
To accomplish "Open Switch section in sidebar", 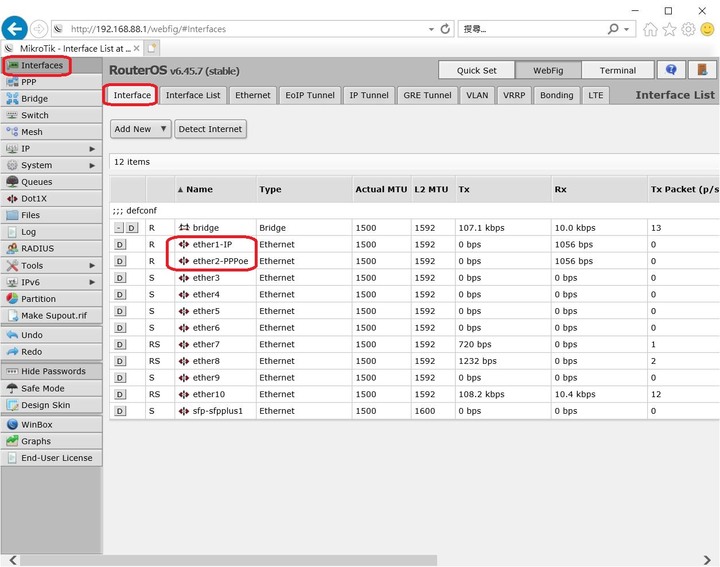I will (x=51, y=115).
